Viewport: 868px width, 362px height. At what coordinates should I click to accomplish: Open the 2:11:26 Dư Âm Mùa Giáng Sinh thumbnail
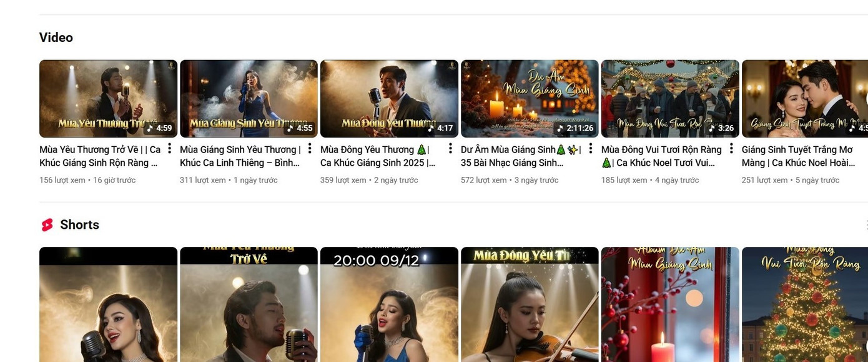coord(530,98)
